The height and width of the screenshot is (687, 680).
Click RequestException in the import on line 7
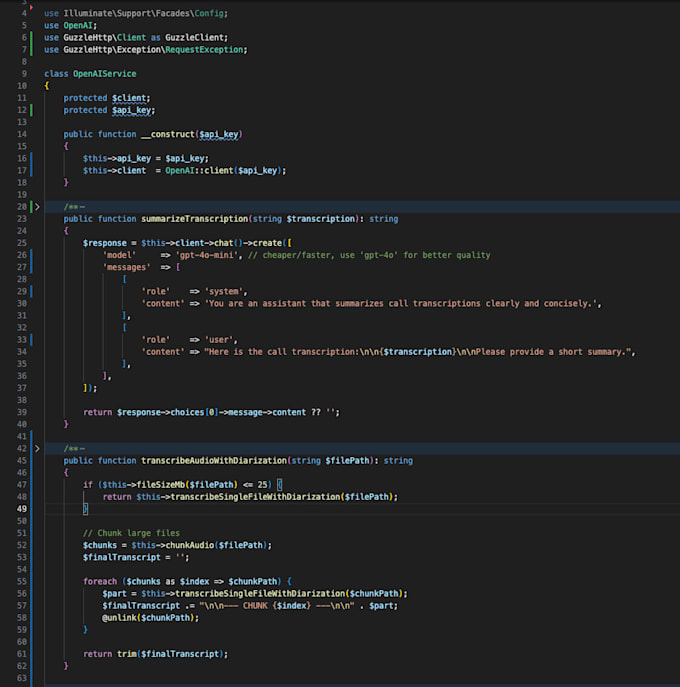click(204, 50)
